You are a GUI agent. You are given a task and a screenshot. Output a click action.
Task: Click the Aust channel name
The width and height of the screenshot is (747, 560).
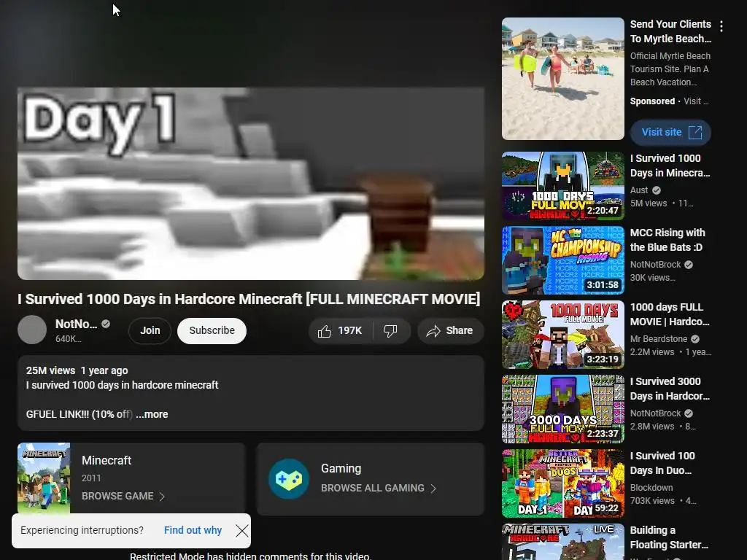[639, 190]
